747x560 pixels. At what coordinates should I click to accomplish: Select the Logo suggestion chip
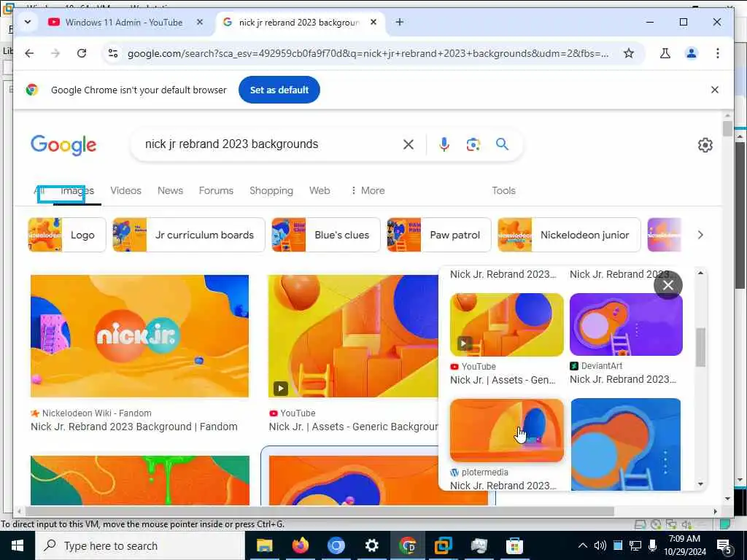[x=66, y=235]
